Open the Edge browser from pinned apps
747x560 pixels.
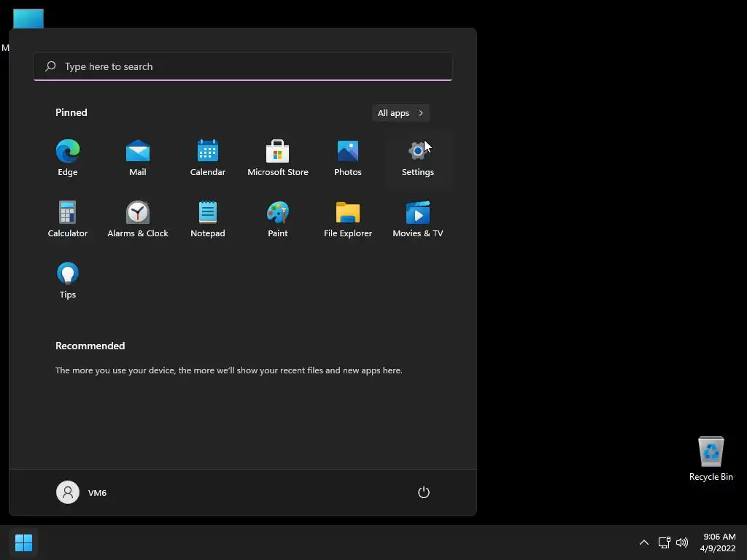(x=68, y=157)
